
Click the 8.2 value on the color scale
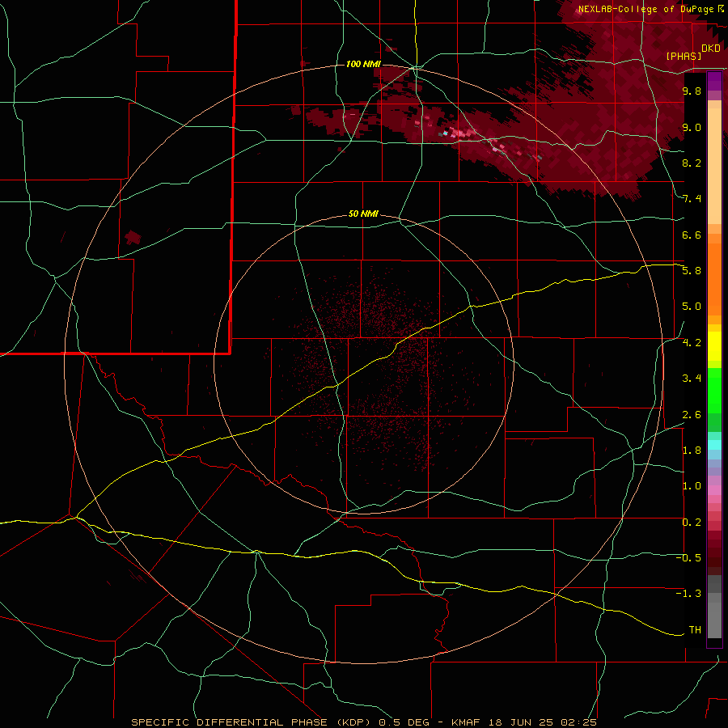pos(692,163)
